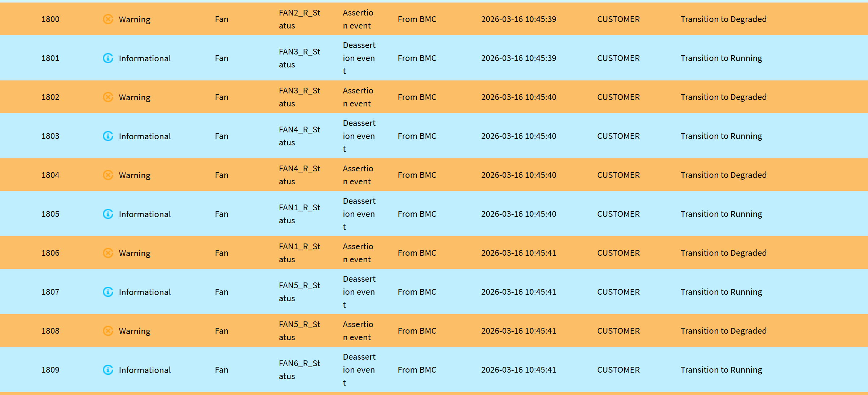Select "Transition to Degraded" in event 1806
This screenshot has width=868, height=395.
(x=723, y=253)
